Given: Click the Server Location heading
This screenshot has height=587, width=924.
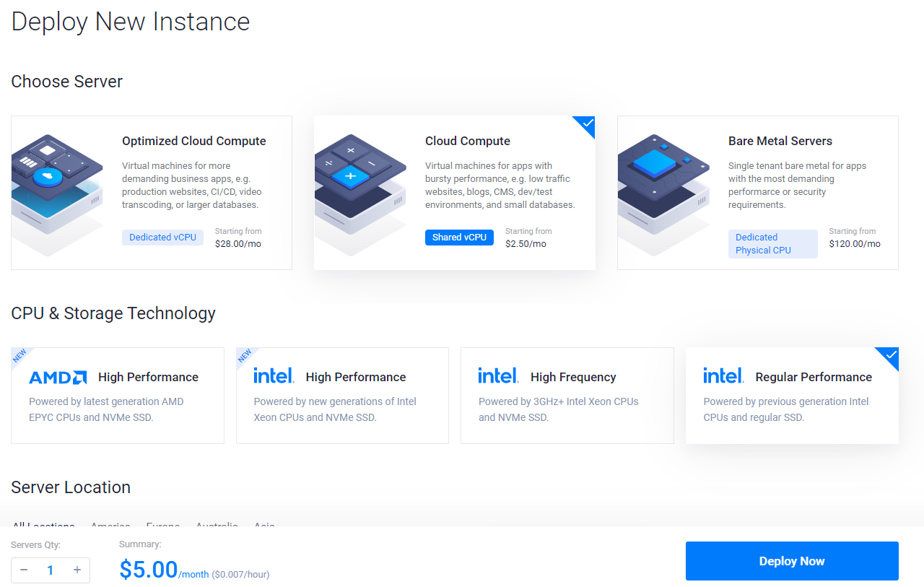Looking at the screenshot, I should click(71, 487).
